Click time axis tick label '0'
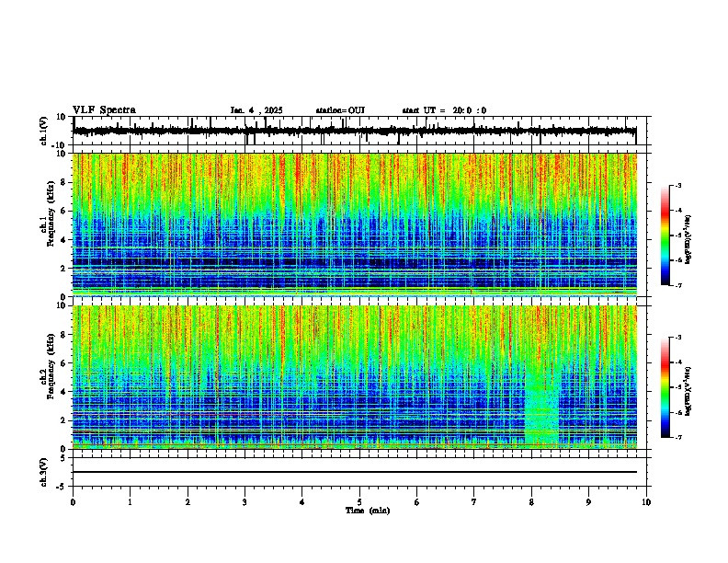728x563 pixels. point(73,502)
